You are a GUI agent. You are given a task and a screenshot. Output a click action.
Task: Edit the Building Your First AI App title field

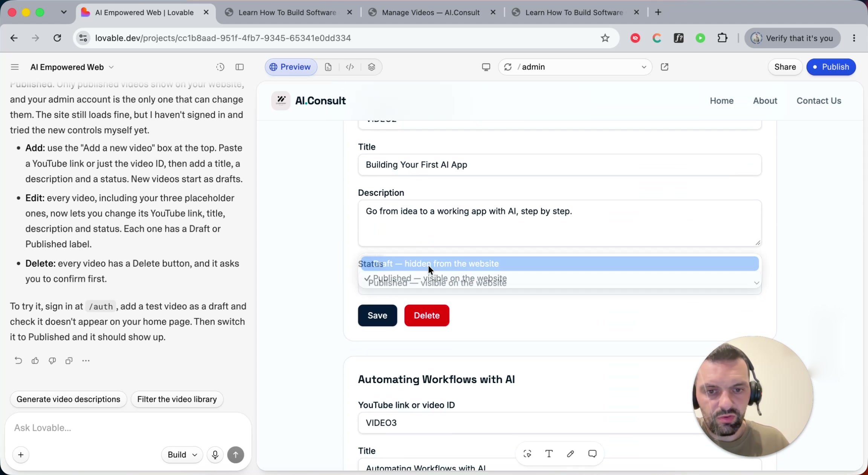tap(559, 165)
